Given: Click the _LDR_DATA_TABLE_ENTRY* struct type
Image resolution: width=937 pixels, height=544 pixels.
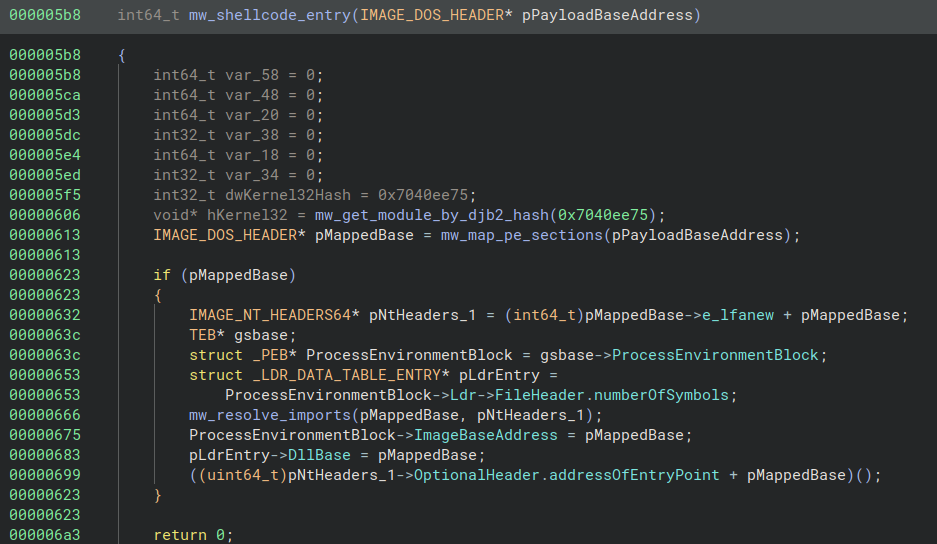Looking at the screenshot, I should (x=351, y=375).
